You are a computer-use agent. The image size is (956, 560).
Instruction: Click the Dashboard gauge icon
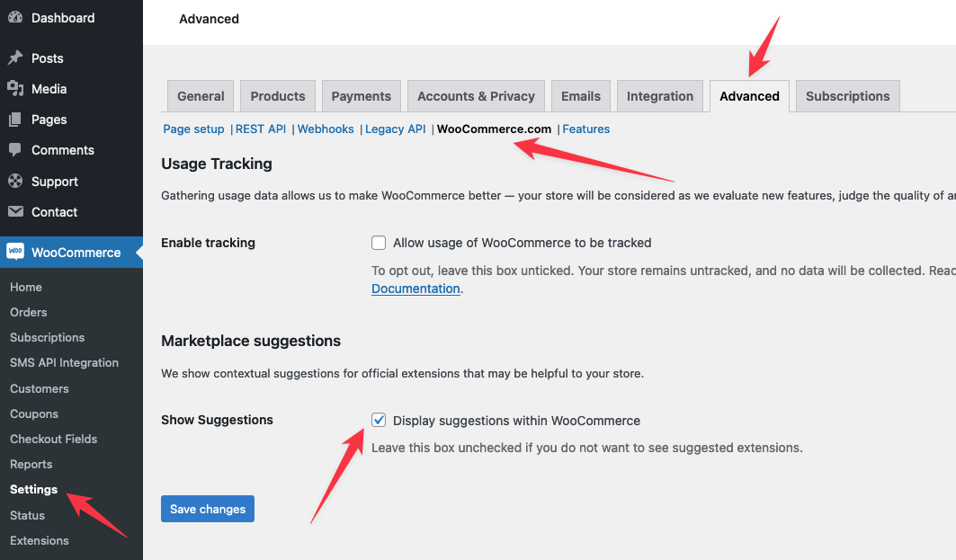(x=15, y=18)
